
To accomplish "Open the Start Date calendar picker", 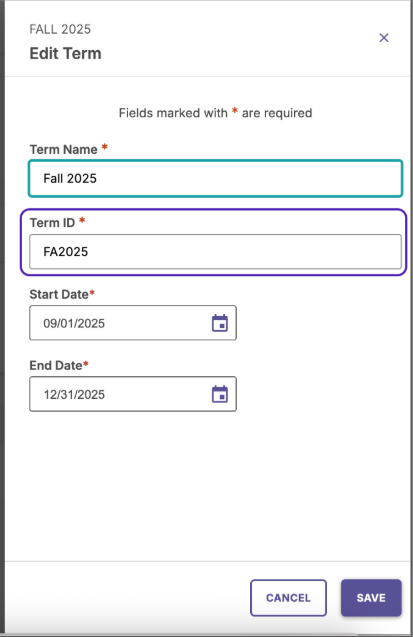I will coord(220,323).
